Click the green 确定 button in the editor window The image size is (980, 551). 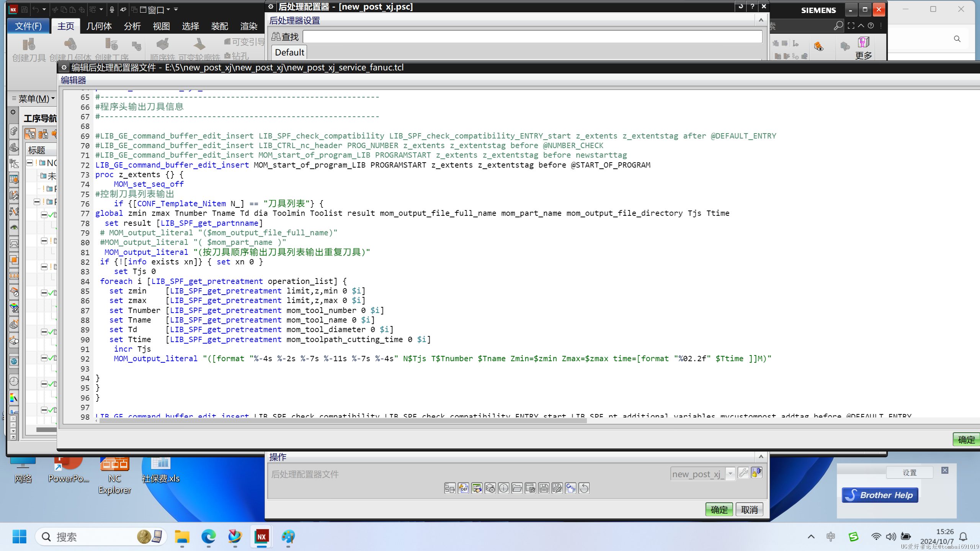point(966,439)
